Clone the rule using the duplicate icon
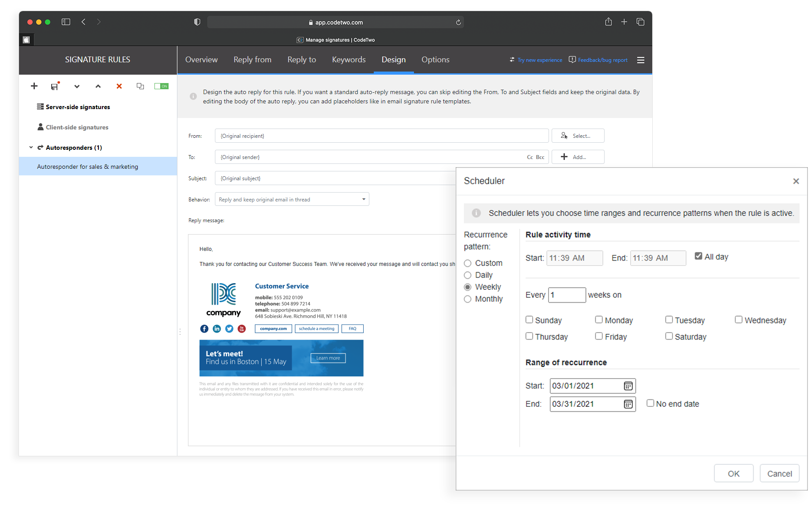The image size is (812, 508). point(140,86)
